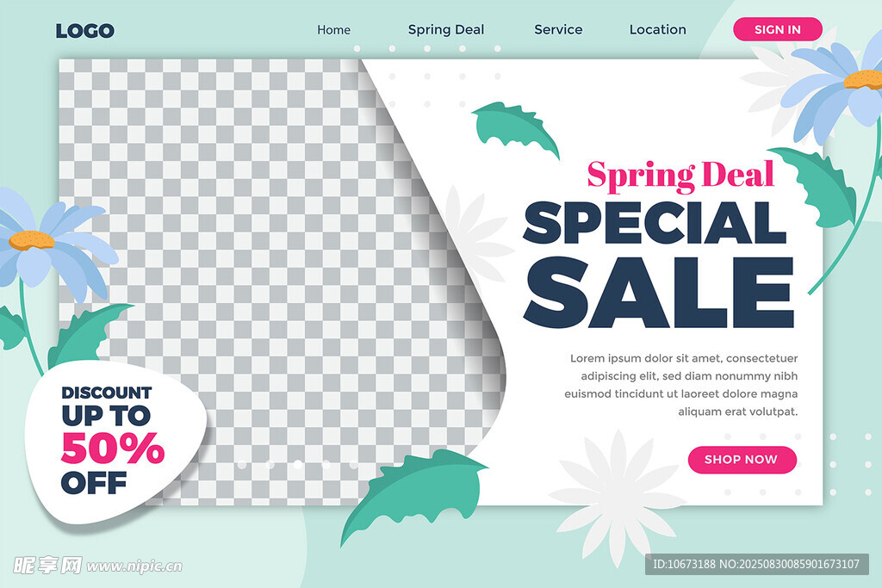
Task: Click the SHOP NOW button
Action: 742,459
